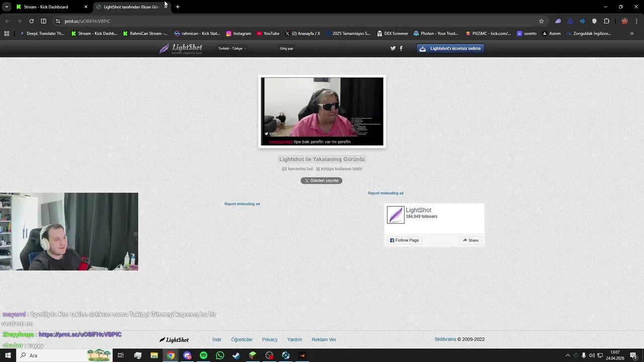
Task: Open the (2) Anasayfa / X bookmark
Action: pyautogui.click(x=302, y=34)
